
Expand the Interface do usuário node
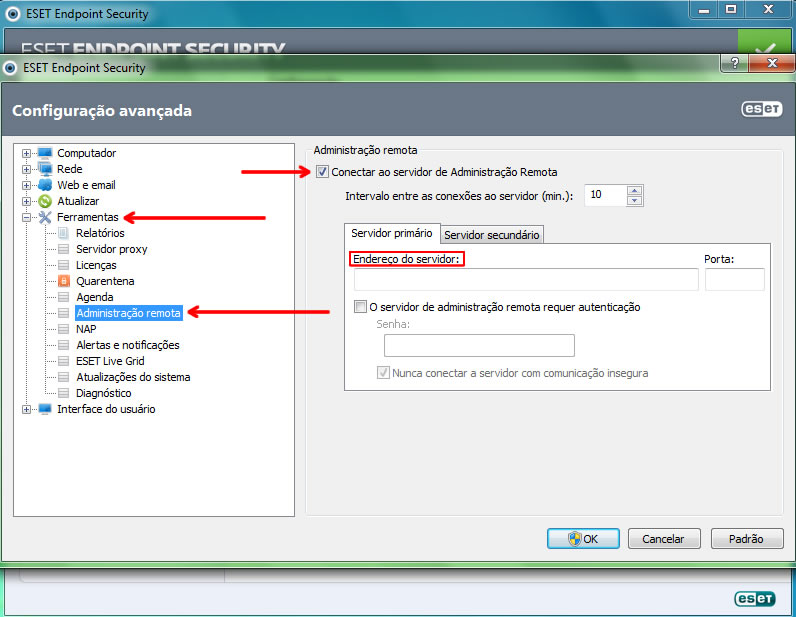[x=27, y=409]
